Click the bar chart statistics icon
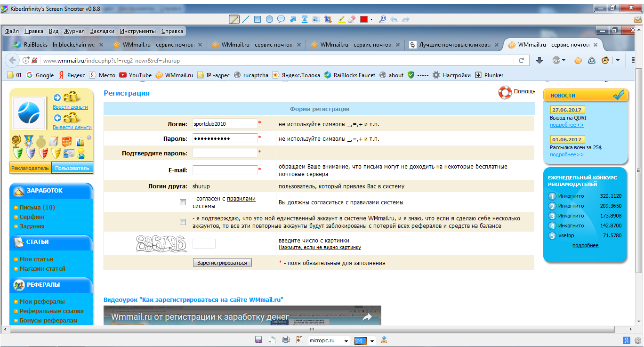This screenshot has width=644, height=347. click(x=80, y=141)
